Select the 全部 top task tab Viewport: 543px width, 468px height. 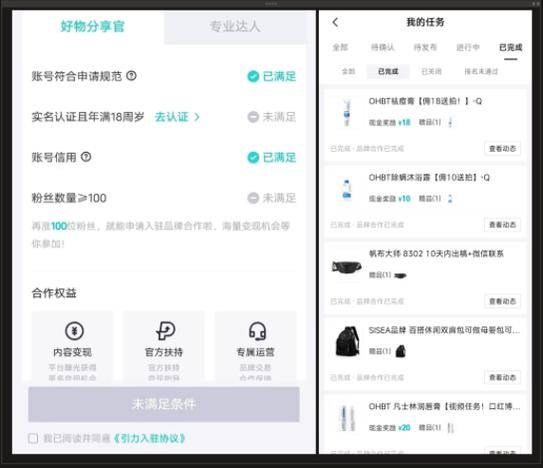tap(340, 47)
